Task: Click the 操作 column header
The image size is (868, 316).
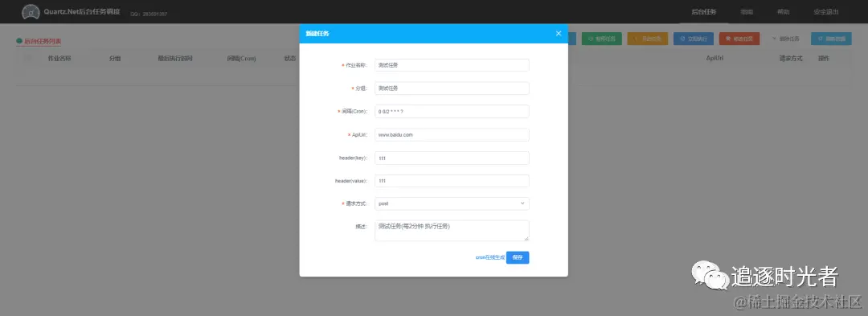Action: coord(824,58)
